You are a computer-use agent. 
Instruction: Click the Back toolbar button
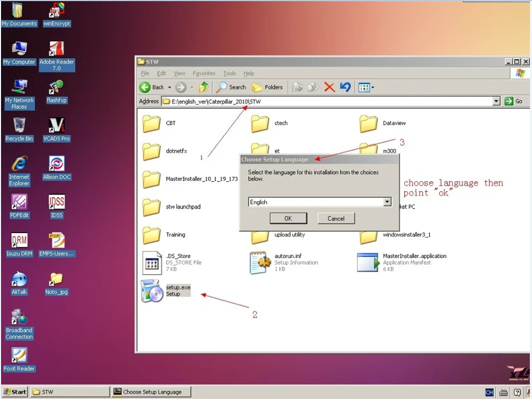[x=152, y=87]
